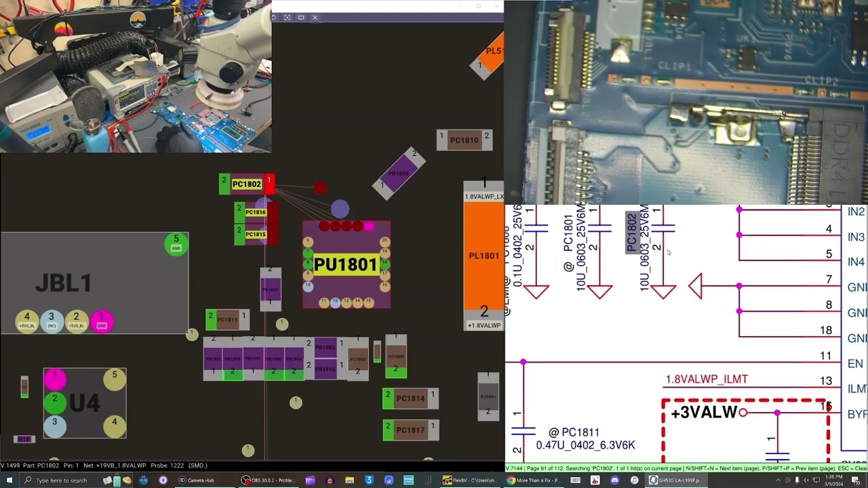Switch to GH53G LA-L191P PDF taskbar window

(x=675, y=481)
